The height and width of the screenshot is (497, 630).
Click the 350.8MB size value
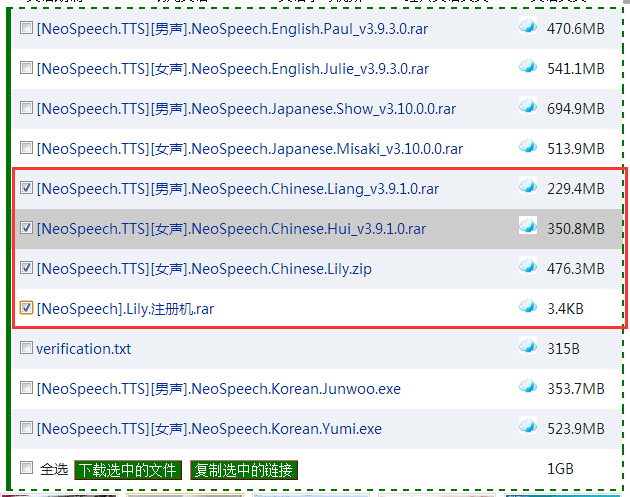576,229
